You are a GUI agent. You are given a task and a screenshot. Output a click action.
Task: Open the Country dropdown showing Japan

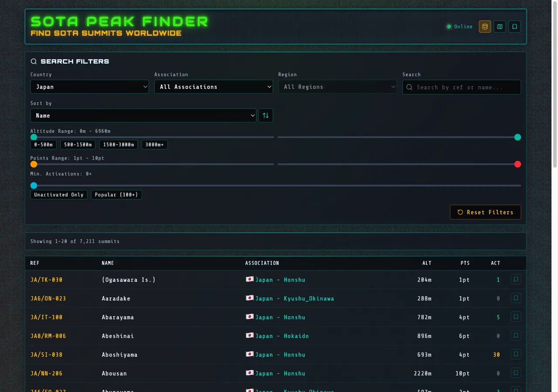point(90,87)
